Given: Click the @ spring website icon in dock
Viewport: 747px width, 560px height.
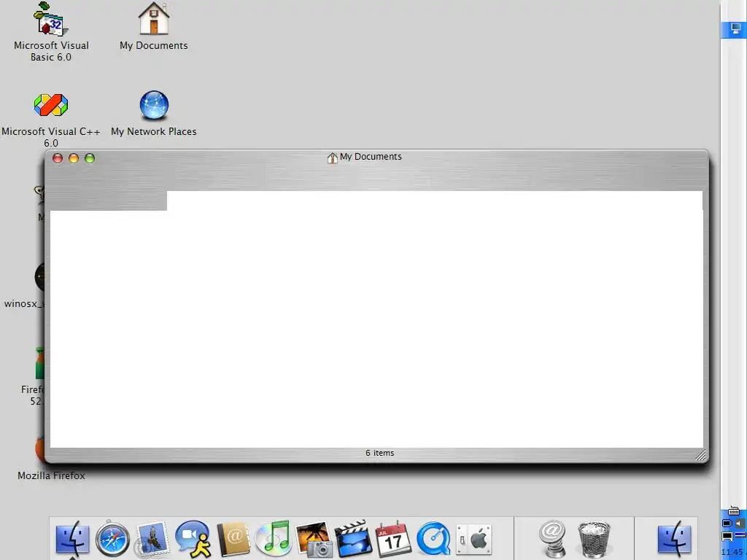Looking at the screenshot, I should click(553, 539).
